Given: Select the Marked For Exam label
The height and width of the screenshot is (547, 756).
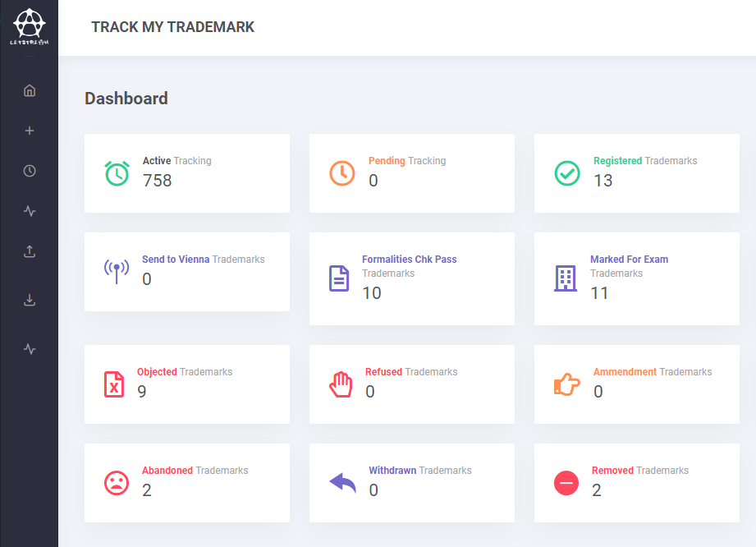Looking at the screenshot, I should (x=630, y=259).
